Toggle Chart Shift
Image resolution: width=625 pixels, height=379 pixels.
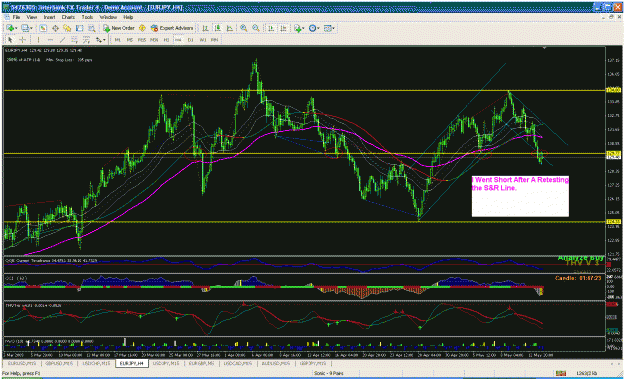(283, 28)
